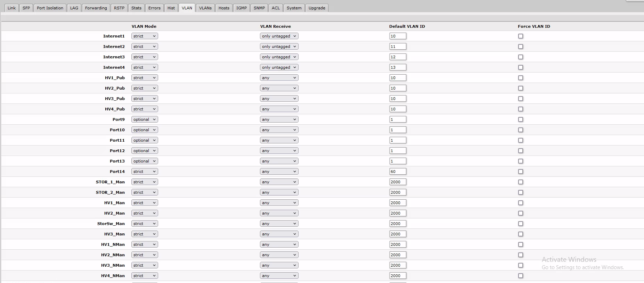Focus Default VLAN ID box for Internet4
This screenshot has width=644, height=283.
[398, 67]
